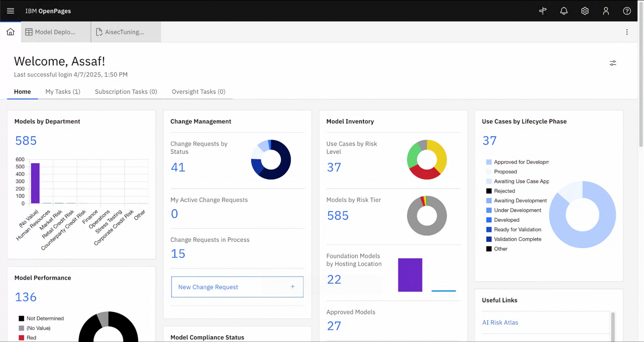Toggle the Not Determined performance legend entry
The image size is (644, 342).
click(45, 318)
